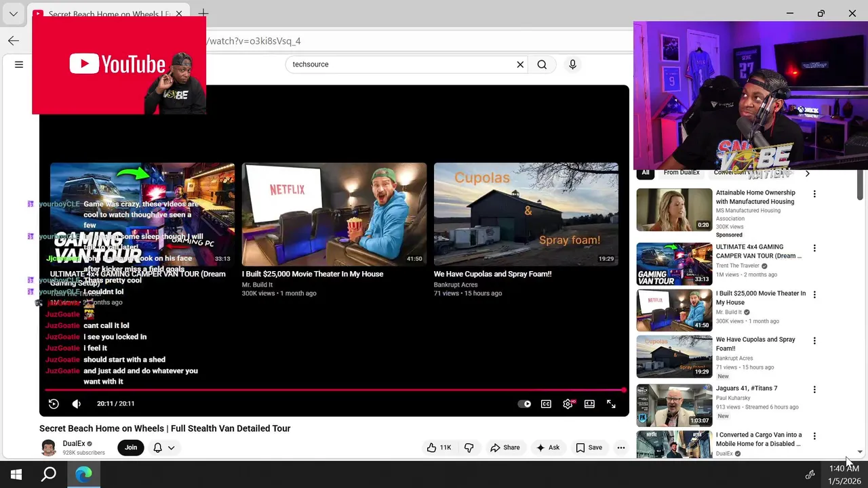Screen dimensions: 868x488
Task: Open options for $25,000 Movie Theater sidebar video
Action: [814, 295]
